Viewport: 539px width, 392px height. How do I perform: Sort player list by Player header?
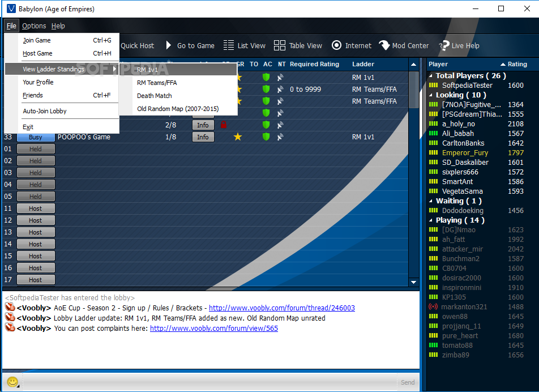point(438,64)
